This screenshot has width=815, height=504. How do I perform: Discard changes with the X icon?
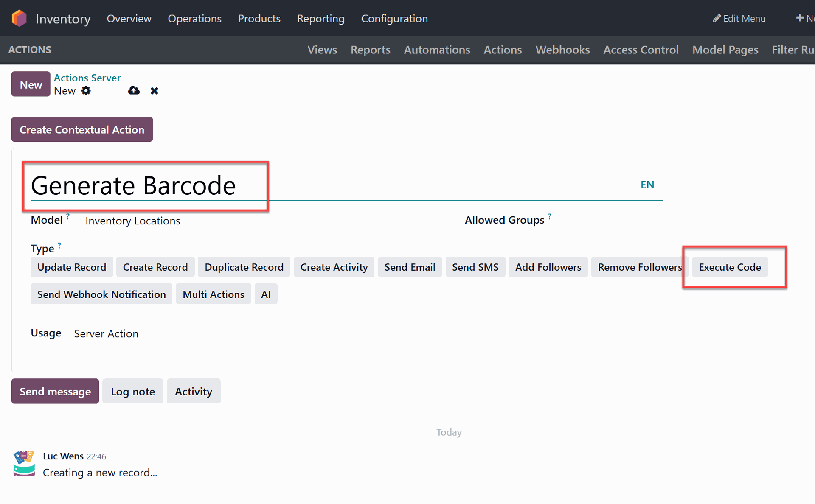pyautogui.click(x=154, y=91)
